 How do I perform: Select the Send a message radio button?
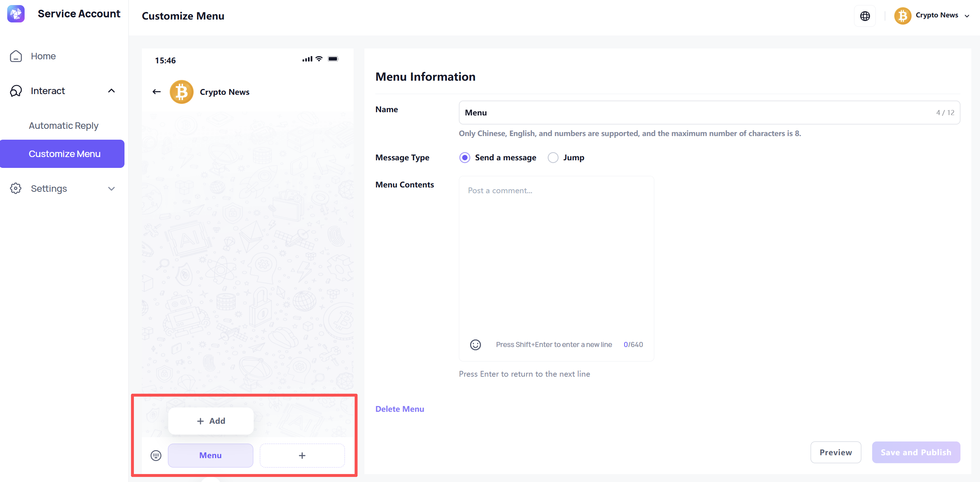(x=465, y=157)
